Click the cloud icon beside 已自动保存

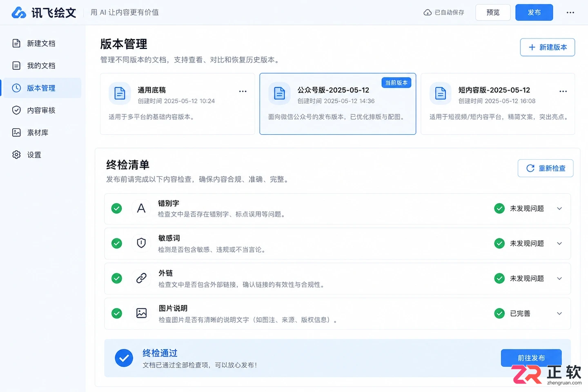click(x=428, y=13)
